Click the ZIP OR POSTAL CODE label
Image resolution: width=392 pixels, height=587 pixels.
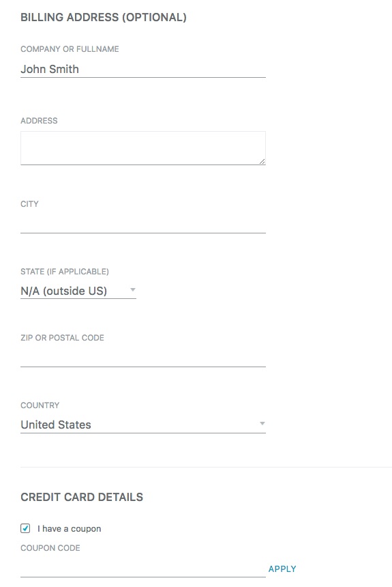62,338
